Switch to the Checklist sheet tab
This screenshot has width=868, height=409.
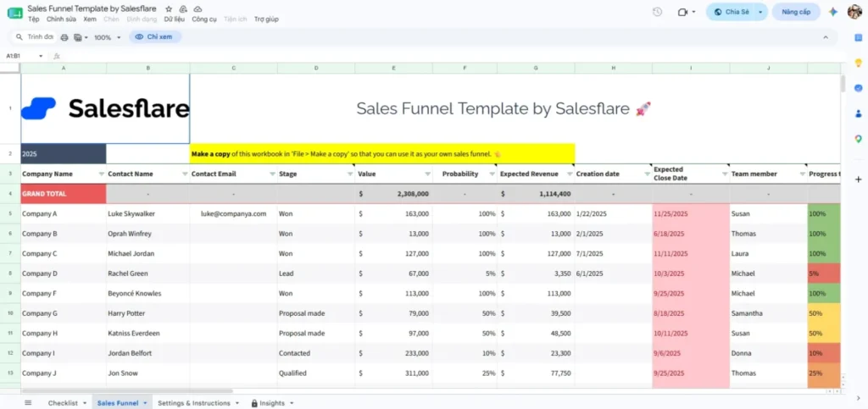tap(63, 403)
